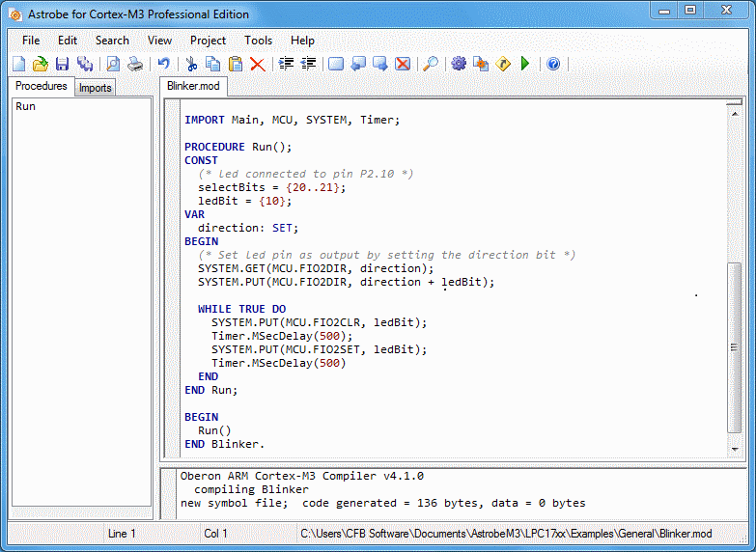Image resolution: width=756 pixels, height=552 pixels.
Task: Click the 'compiling Blinker' output line
Action: tap(251, 489)
